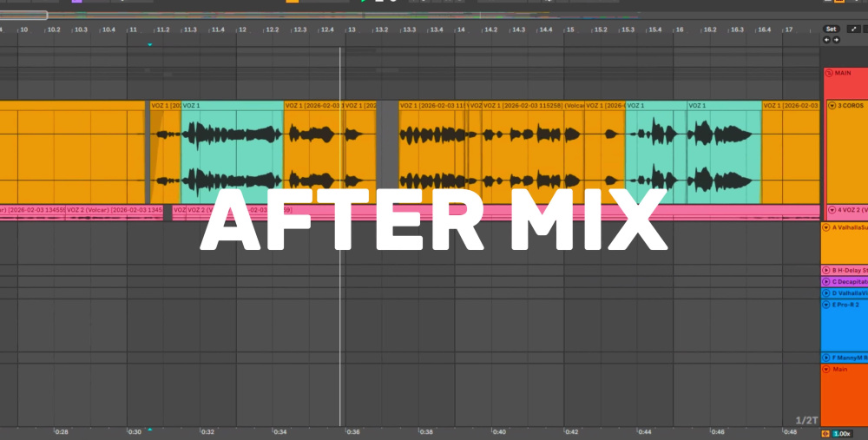Select the C Decapitator track name
Screen dimensions: 868x440
850,282
